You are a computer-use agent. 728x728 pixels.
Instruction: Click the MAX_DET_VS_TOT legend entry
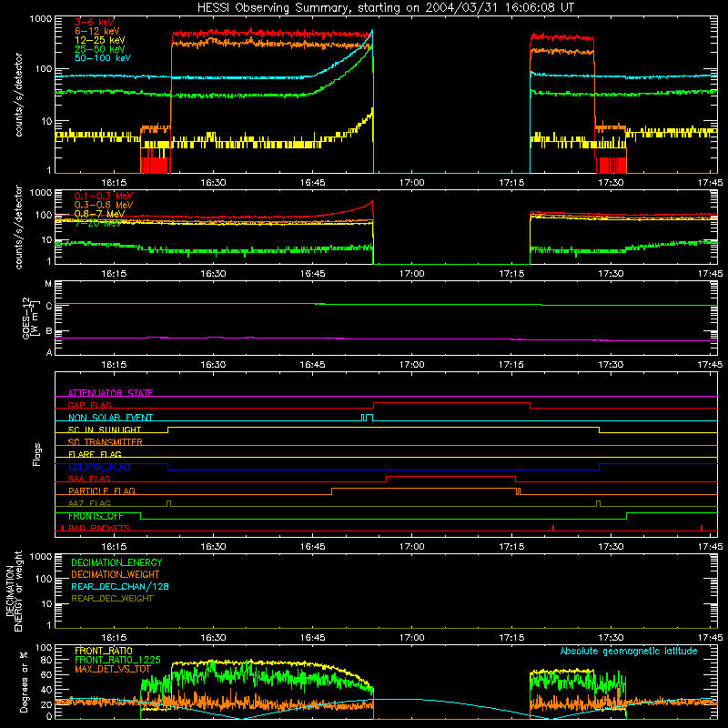(x=112, y=669)
